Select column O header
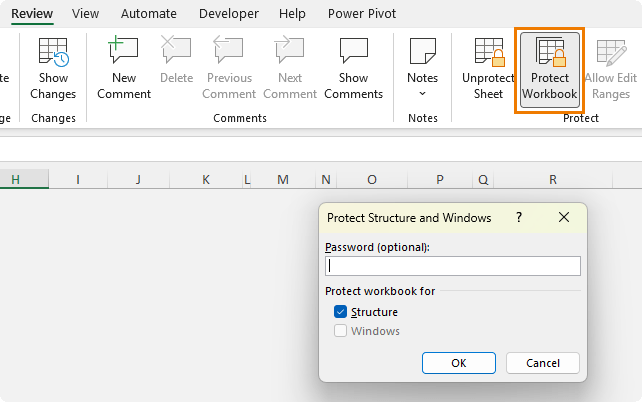 (372, 179)
